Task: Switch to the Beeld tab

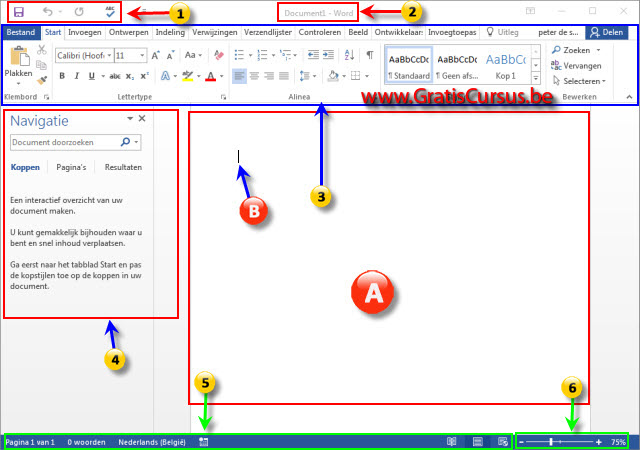Action: [358, 32]
